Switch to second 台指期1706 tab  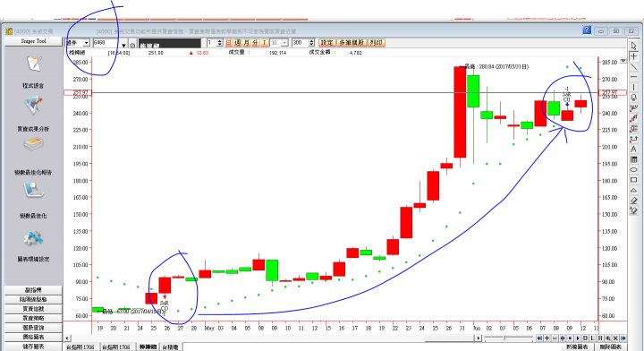pyautogui.click(x=116, y=347)
